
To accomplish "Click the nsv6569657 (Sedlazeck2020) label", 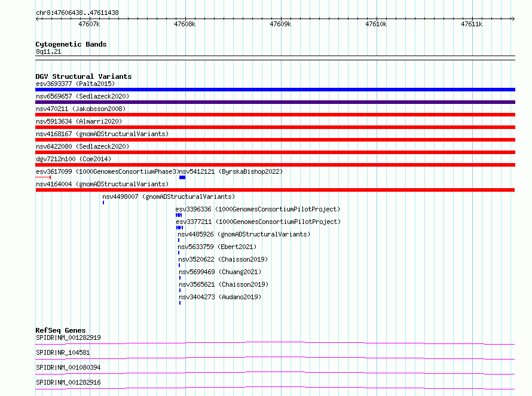I will tap(82, 96).
